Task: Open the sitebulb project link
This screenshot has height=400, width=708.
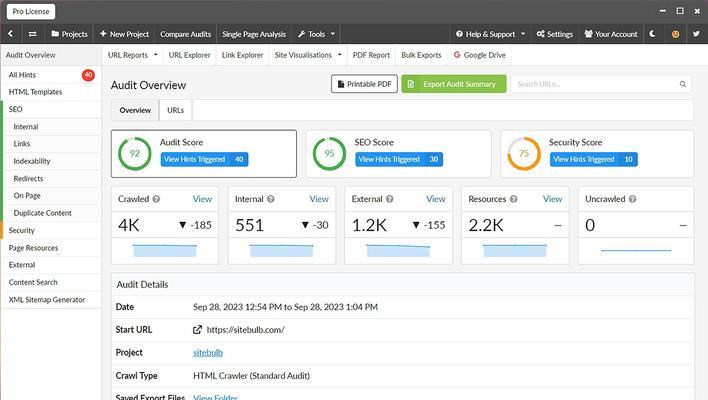Action: click(x=208, y=353)
